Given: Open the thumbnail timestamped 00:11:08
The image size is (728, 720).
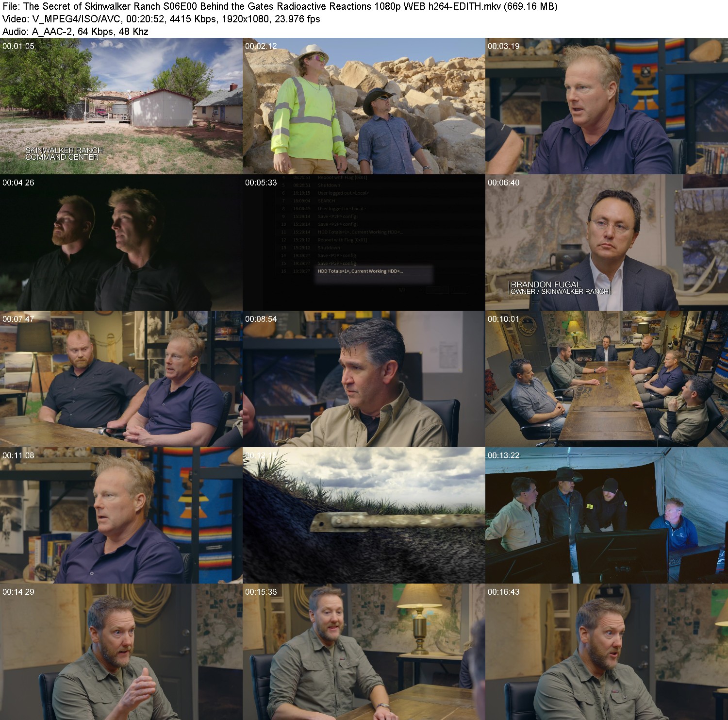Looking at the screenshot, I should (121, 516).
